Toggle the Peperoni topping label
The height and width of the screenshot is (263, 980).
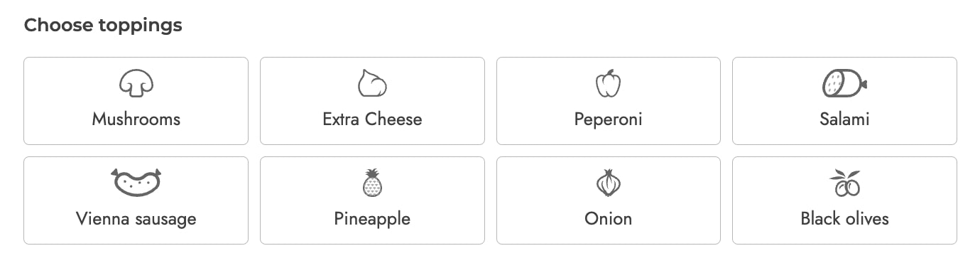tap(608, 119)
